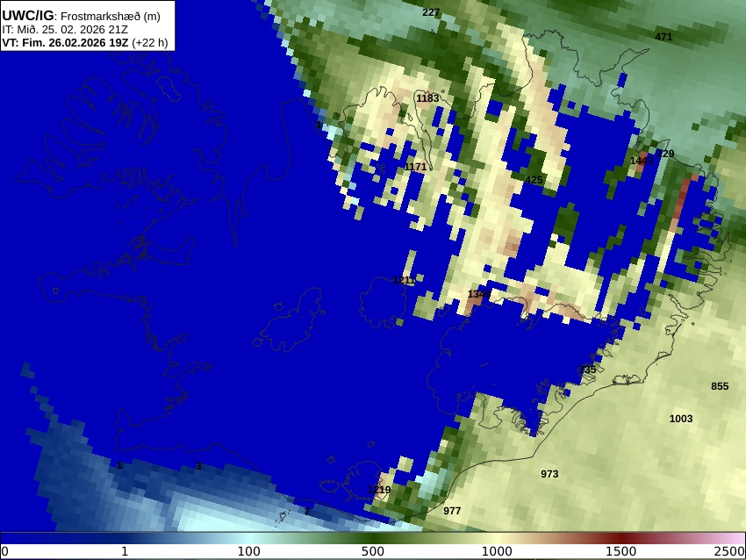
Task: Click the map value 1211
Action: (405, 280)
